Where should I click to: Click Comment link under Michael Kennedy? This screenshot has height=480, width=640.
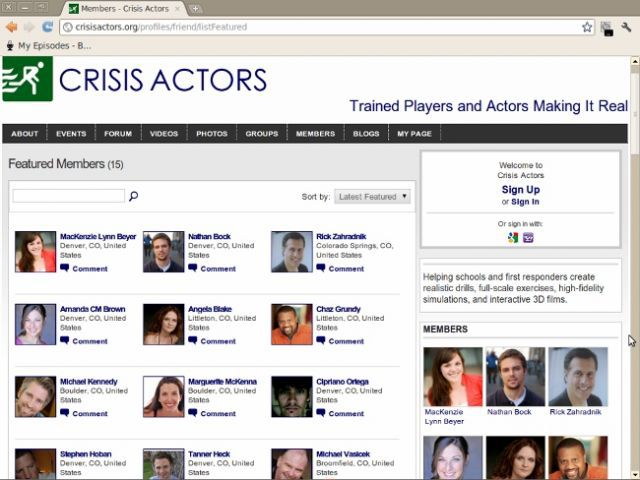(90, 413)
